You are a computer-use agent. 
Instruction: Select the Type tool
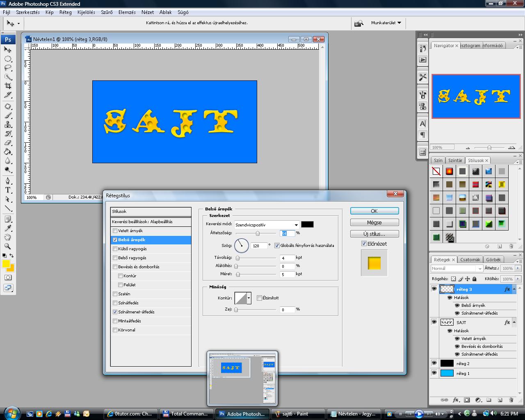point(8,190)
